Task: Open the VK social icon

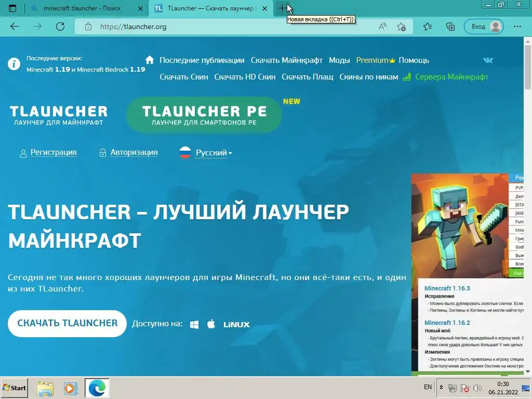Action: 488,60
